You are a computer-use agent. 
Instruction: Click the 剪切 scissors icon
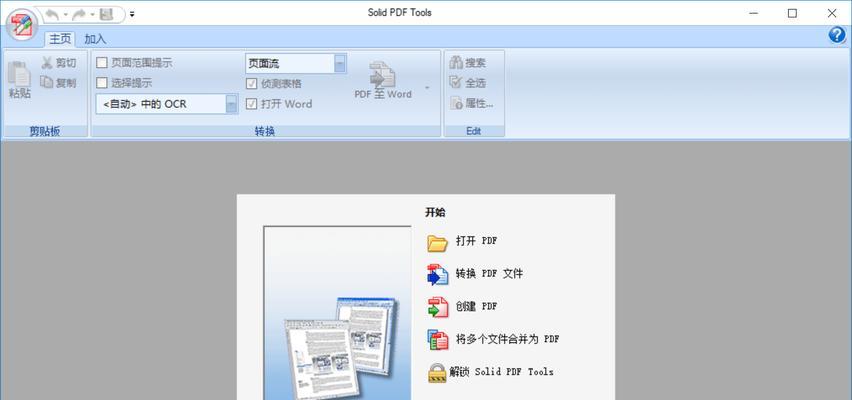coord(47,63)
